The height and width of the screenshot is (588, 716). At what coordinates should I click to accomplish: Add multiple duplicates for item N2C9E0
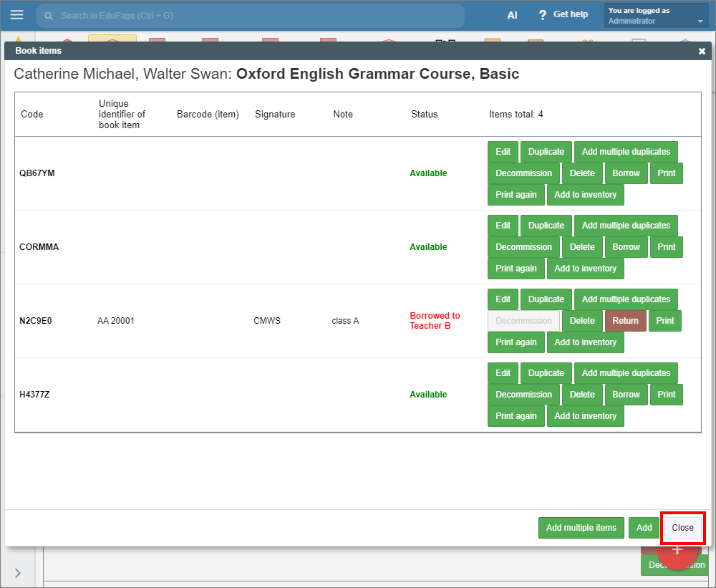[626, 299]
